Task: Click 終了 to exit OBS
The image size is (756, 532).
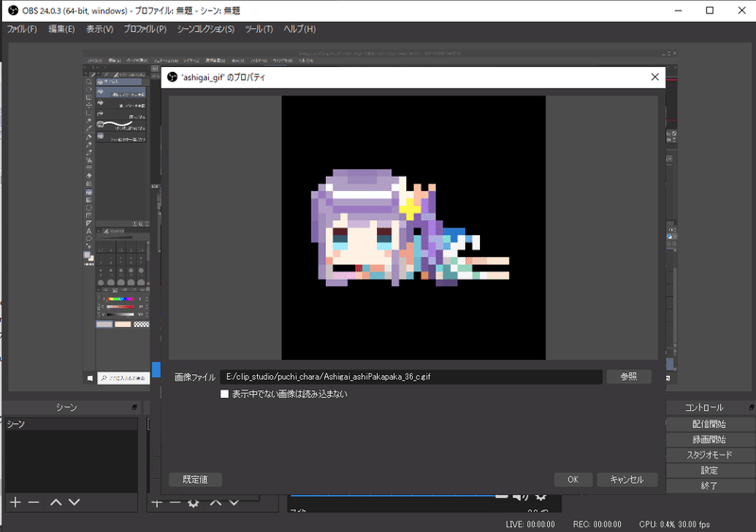Action: click(x=710, y=487)
